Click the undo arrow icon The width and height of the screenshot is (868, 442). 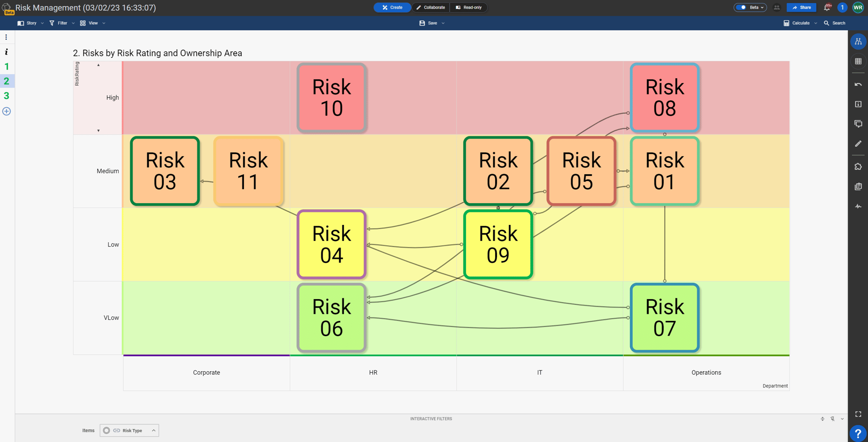[858, 84]
